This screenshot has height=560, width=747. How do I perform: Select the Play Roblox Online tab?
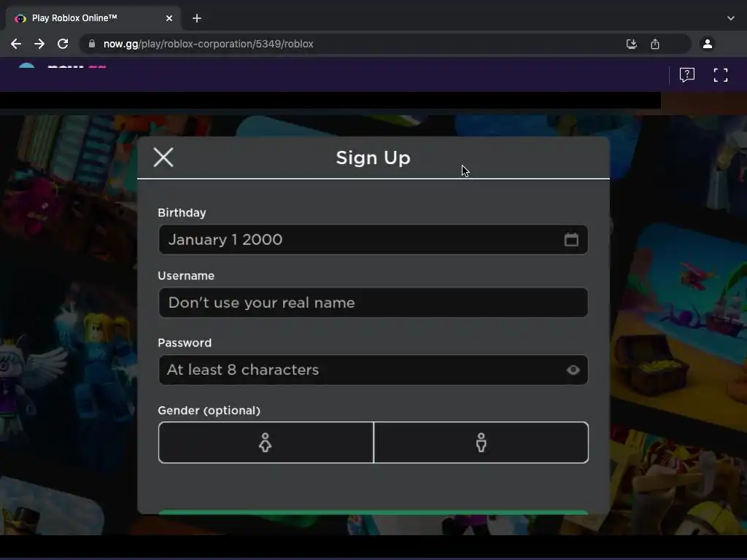93,18
